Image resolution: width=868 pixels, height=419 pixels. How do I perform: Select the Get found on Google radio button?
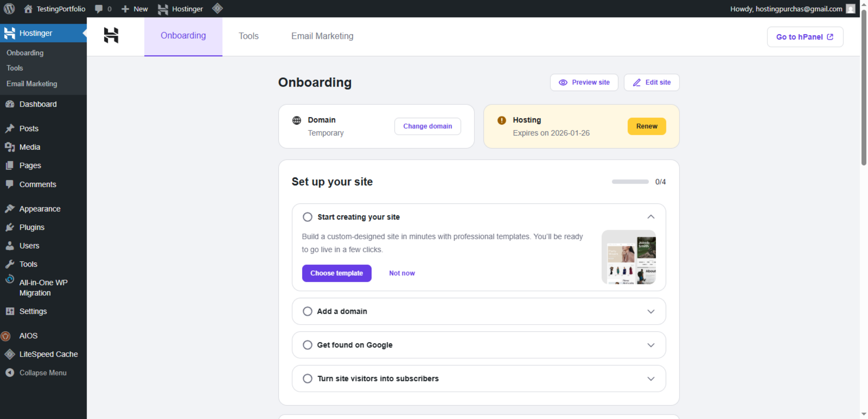(307, 345)
